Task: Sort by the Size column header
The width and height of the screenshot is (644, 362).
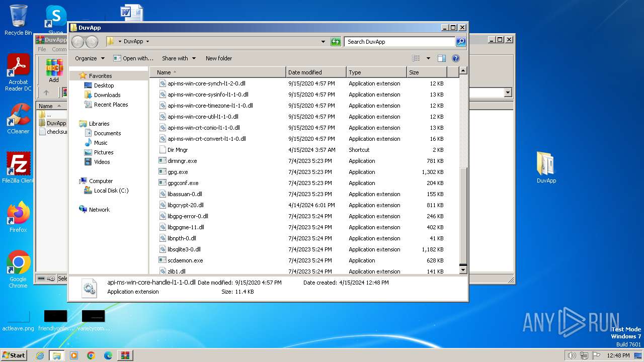Action: pyautogui.click(x=427, y=72)
